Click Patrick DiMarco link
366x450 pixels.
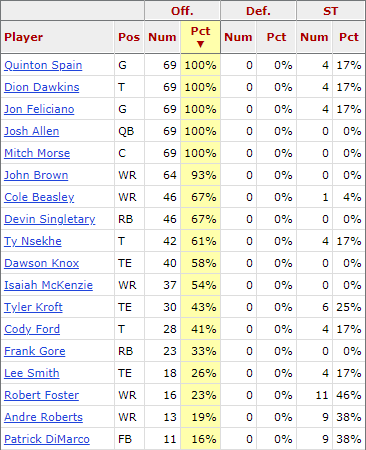[47, 439]
